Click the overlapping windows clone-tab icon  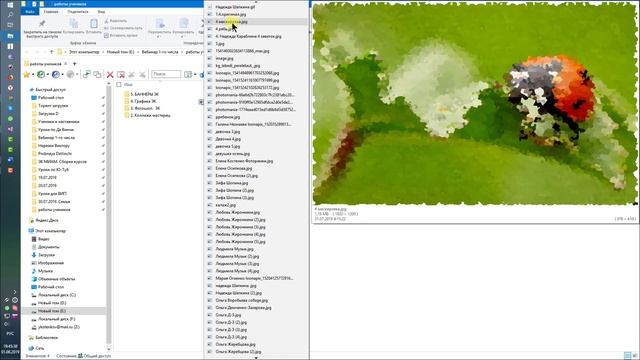[x=97, y=74]
